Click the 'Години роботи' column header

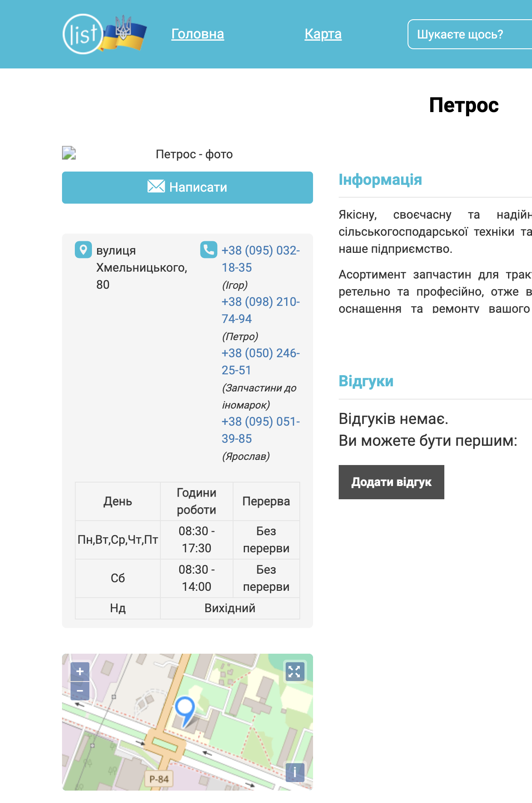[197, 501]
